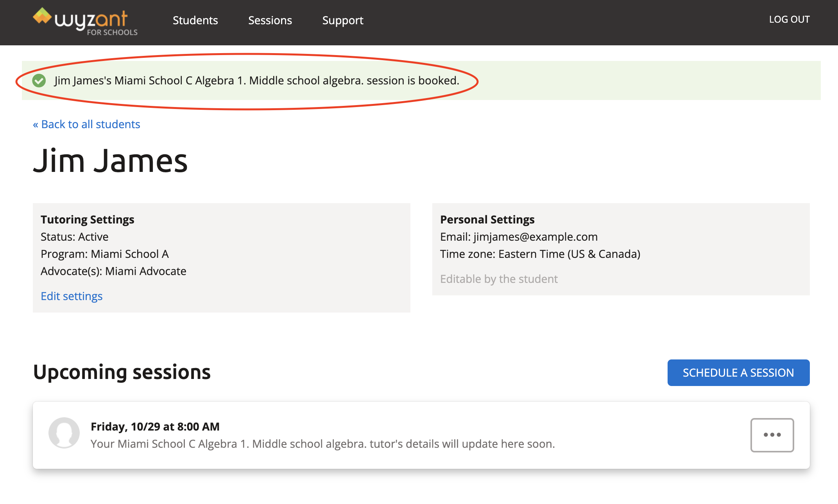Click the SCHEDULE A SESSION button
838x504 pixels.
[x=738, y=372]
